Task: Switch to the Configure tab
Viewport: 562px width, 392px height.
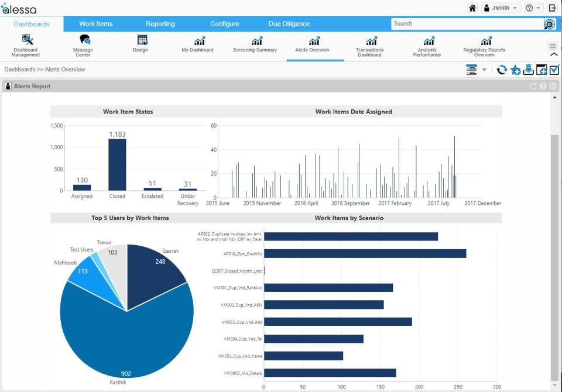Action: point(225,23)
